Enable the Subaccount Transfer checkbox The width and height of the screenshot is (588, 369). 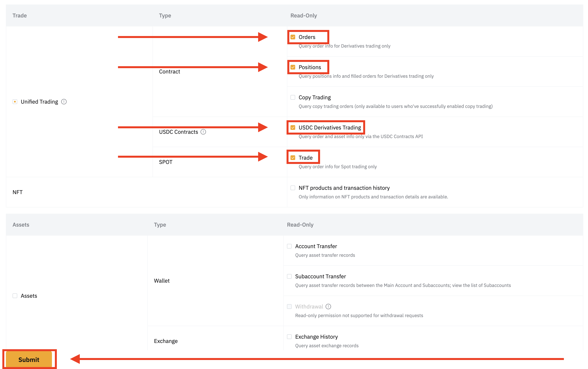point(289,276)
